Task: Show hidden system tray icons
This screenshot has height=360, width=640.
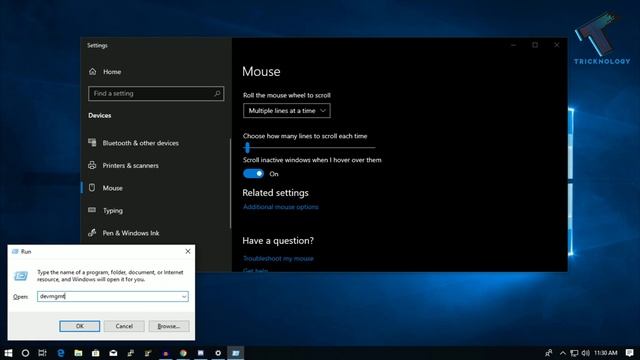Action: 562,353
